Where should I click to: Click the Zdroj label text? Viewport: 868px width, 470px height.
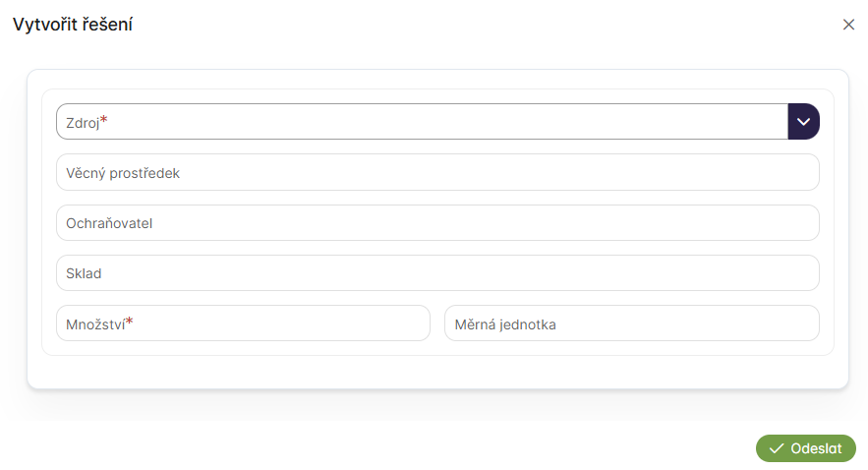[83, 123]
